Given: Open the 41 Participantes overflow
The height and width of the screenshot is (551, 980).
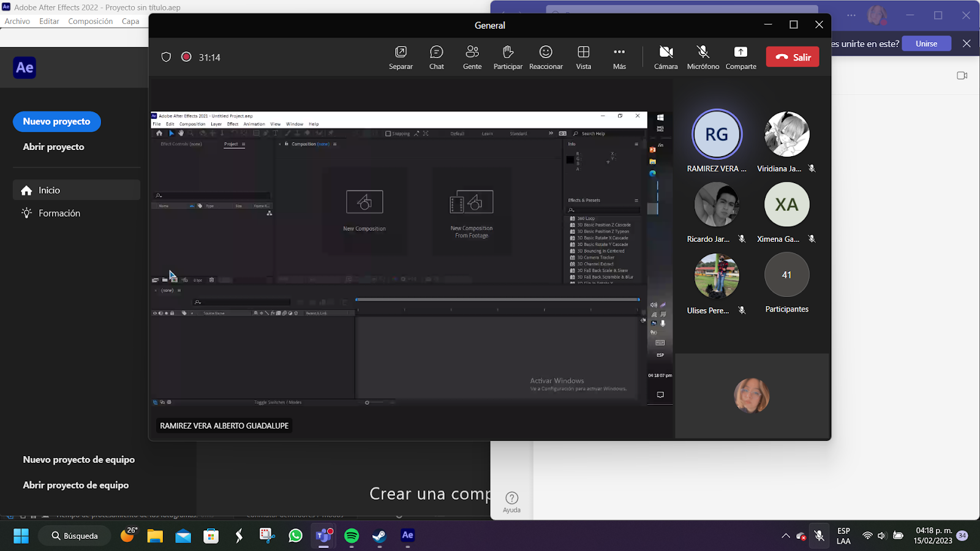Looking at the screenshot, I should tap(787, 275).
